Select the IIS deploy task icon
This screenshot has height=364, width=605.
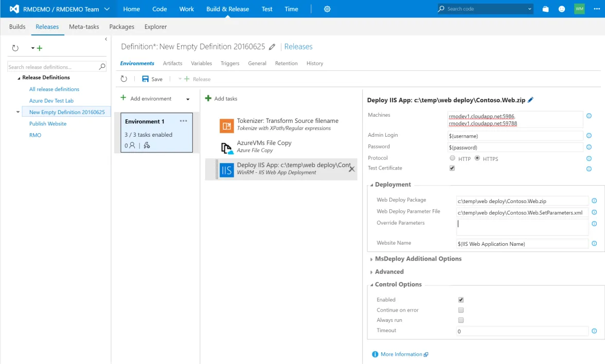[226, 170]
